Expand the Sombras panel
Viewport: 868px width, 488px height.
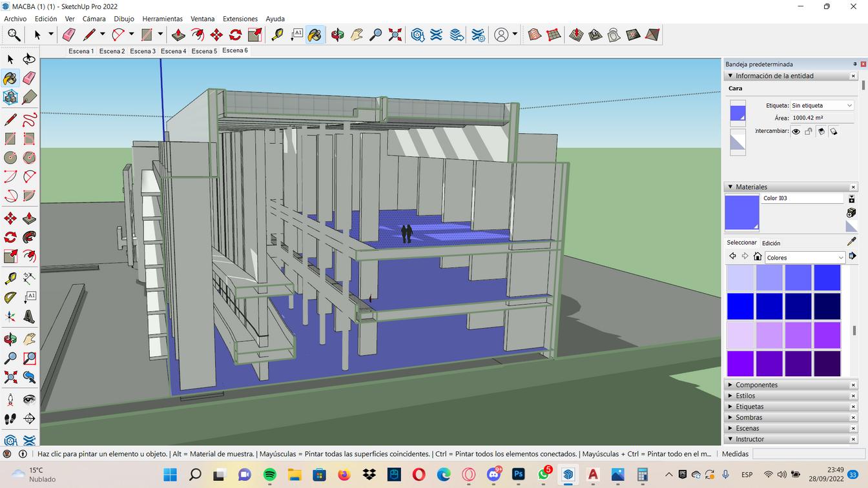pos(749,418)
